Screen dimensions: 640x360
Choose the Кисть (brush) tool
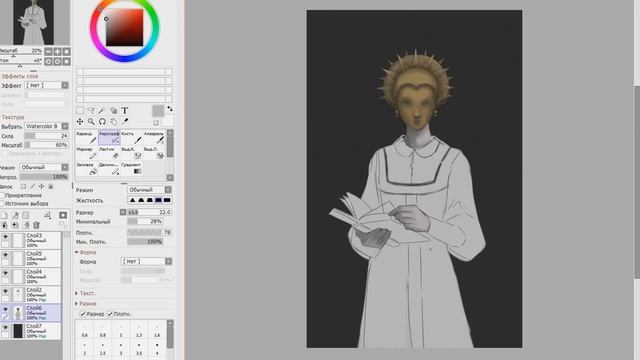(131, 138)
